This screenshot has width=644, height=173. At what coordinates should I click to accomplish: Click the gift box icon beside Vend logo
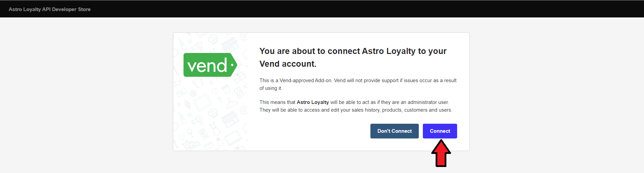click(240, 77)
